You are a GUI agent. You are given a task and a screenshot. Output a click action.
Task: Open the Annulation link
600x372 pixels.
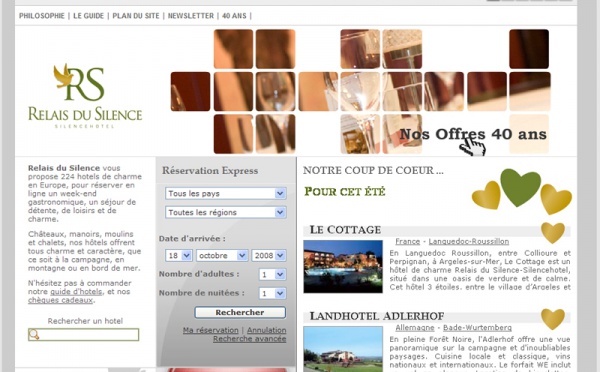(266, 330)
